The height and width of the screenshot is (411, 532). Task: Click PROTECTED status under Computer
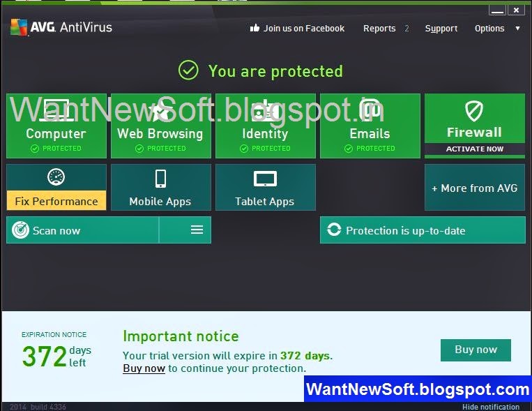click(x=56, y=149)
